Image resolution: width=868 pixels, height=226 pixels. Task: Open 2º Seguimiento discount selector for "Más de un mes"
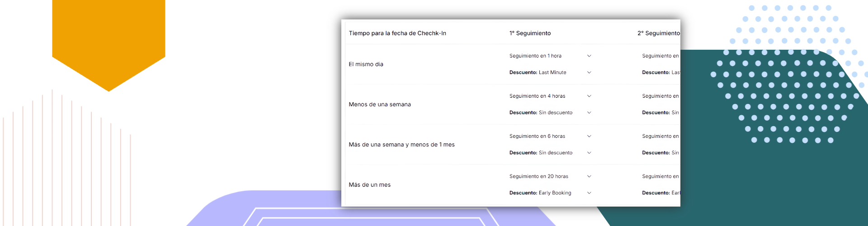(x=660, y=193)
